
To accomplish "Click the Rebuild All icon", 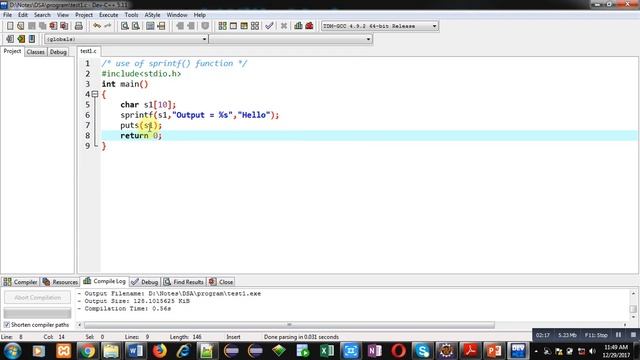I will [255, 26].
